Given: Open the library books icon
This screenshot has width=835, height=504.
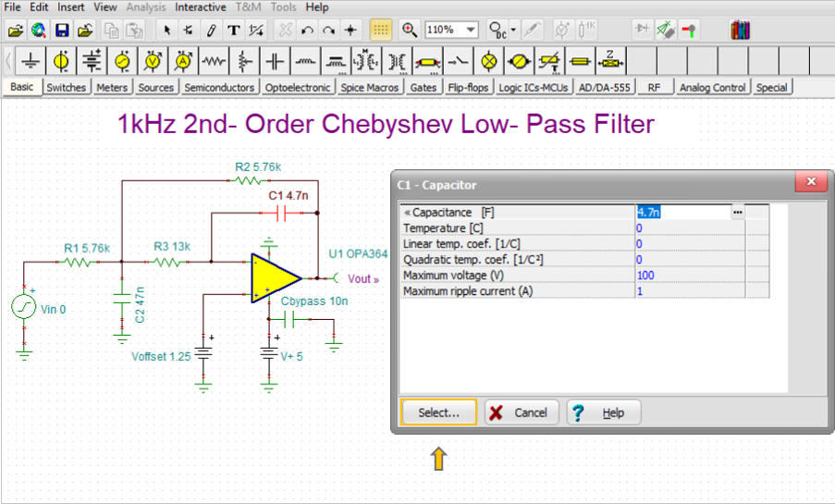Looking at the screenshot, I should click(x=739, y=30).
